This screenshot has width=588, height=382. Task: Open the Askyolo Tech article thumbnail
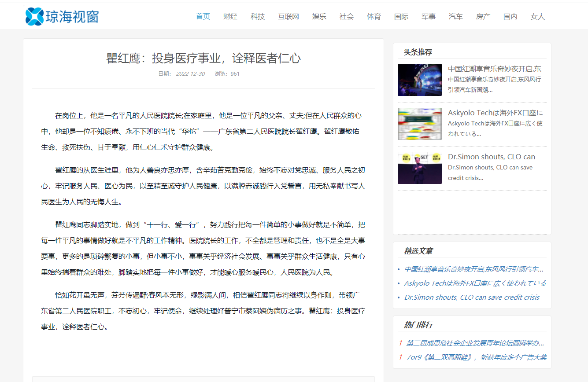click(x=420, y=124)
